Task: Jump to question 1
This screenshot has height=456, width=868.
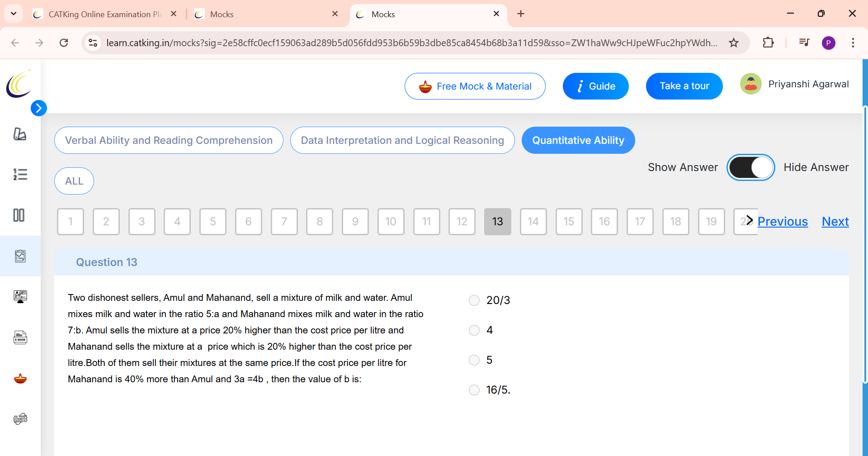Action: (x=71, y=222)
